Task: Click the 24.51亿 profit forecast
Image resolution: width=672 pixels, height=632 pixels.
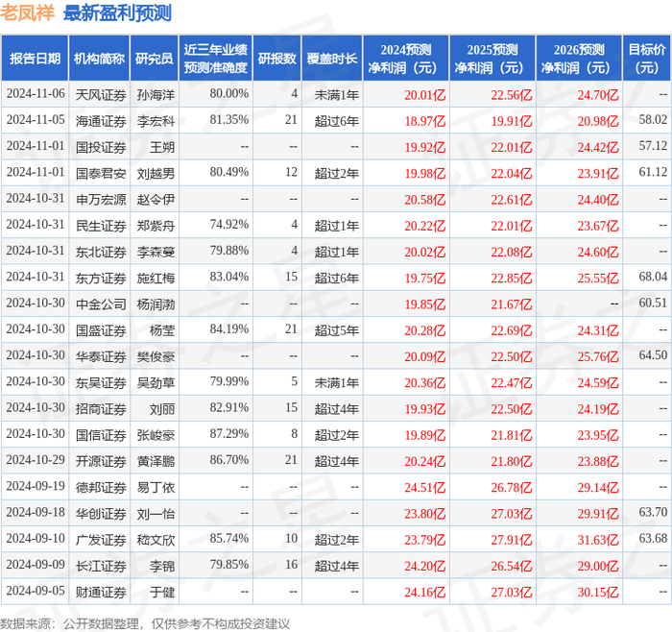Action: (424, 487)
